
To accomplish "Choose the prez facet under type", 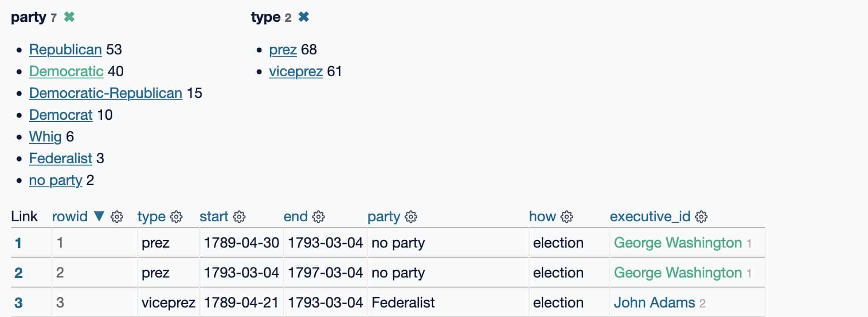I will 282,50.
